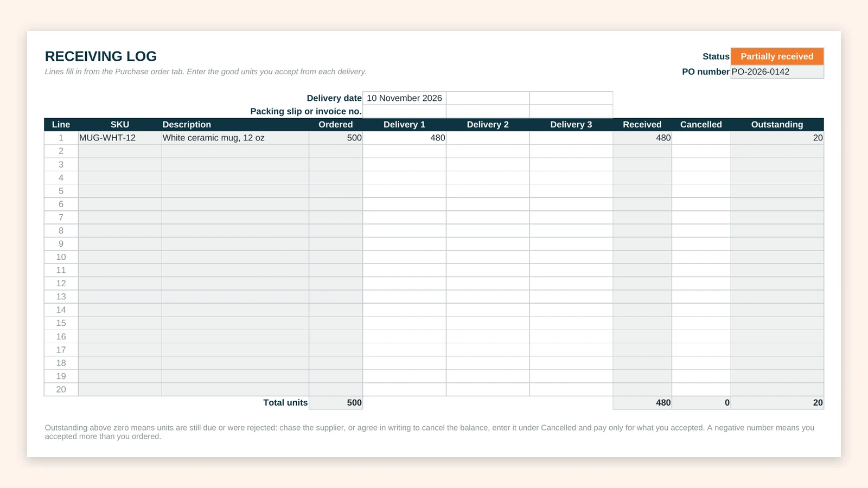This screenshot has width=868, height=488.
Task: Select the Delivery 1 value 480 in line 1
Action: click(x=404, y=138)
